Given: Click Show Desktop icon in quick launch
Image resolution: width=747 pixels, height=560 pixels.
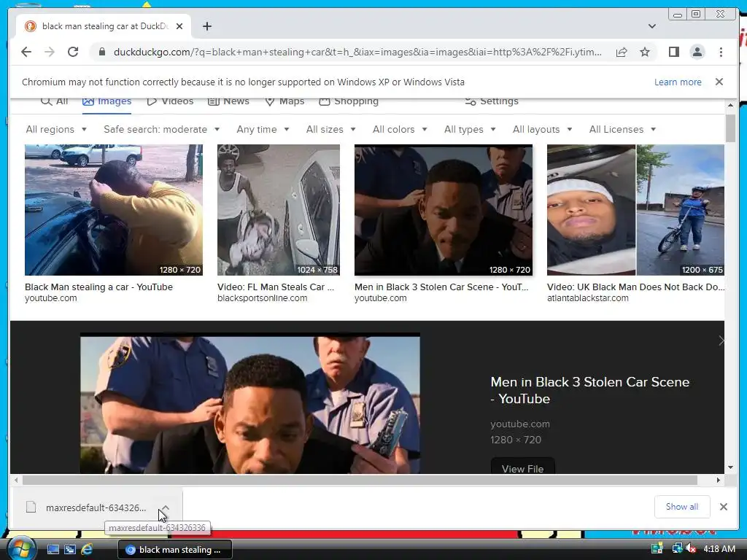Looking at the screenshot, I should (53, 550).
